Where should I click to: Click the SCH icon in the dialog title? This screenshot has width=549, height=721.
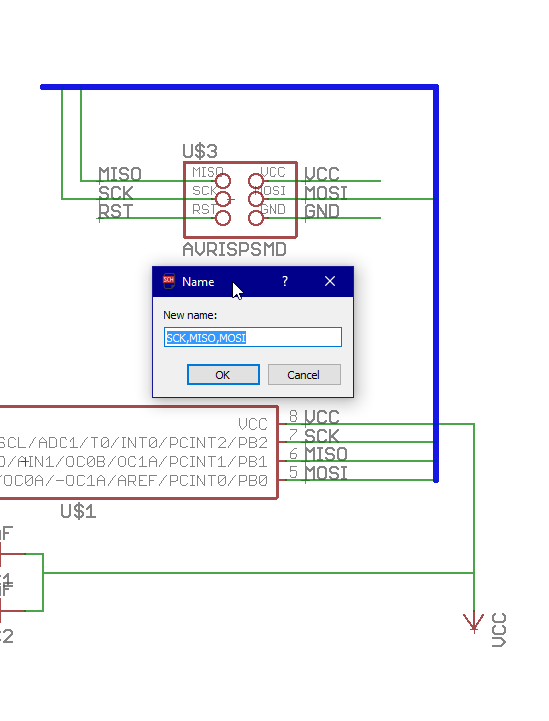tap(169, 280)
